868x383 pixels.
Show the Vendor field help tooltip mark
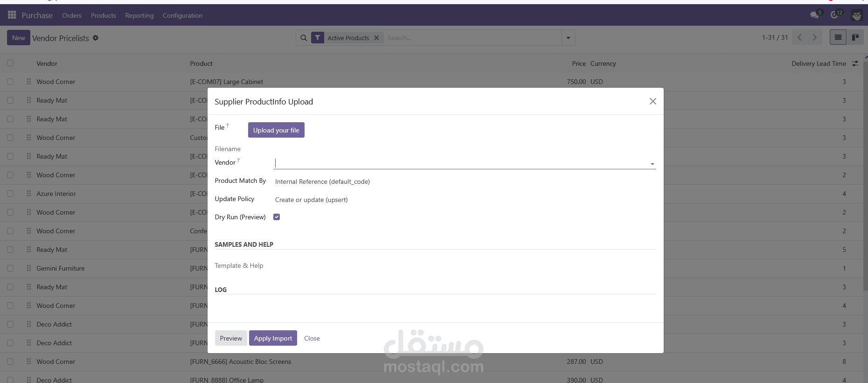pos(238,160)
